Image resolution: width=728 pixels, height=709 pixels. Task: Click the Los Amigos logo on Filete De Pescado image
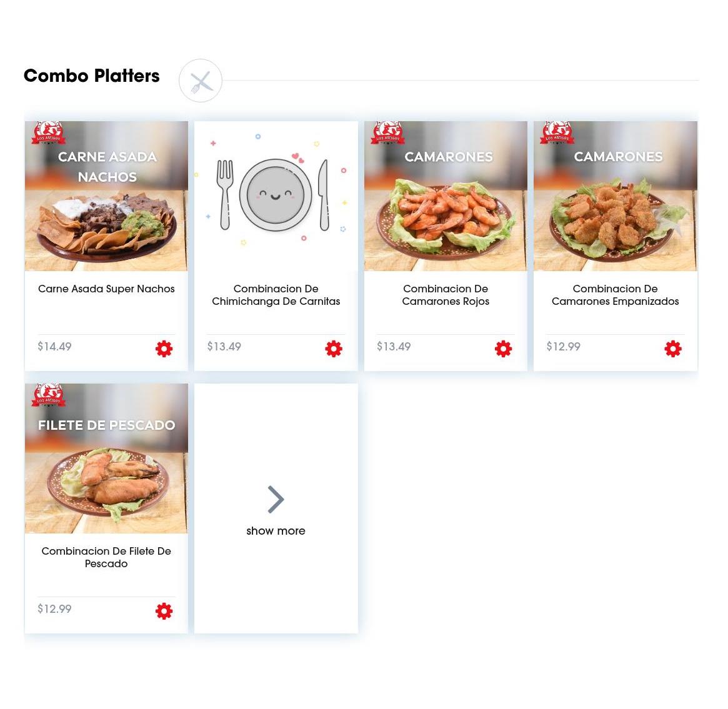coord(48,395)
